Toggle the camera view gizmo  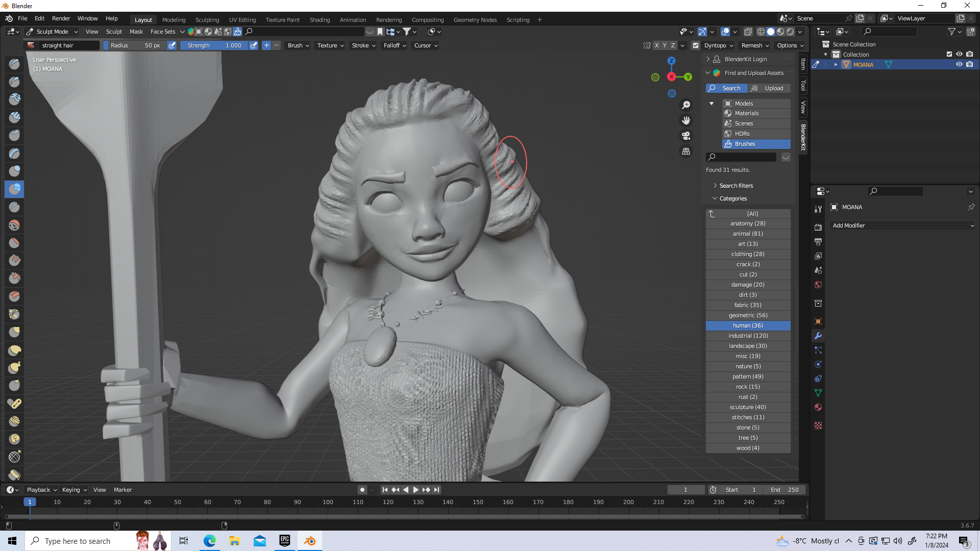[686, 136]
